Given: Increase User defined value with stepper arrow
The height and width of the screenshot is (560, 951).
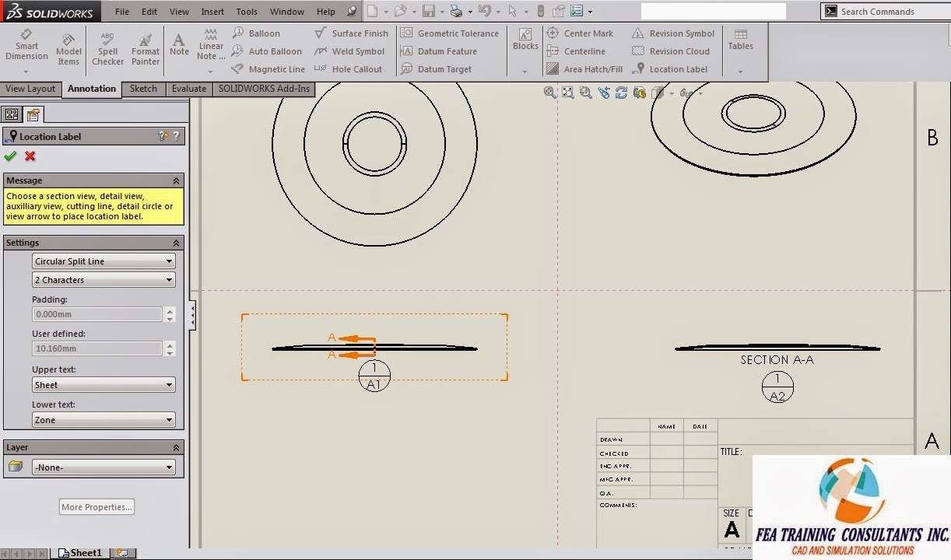Looking at the screenshot, I should 169,345.
